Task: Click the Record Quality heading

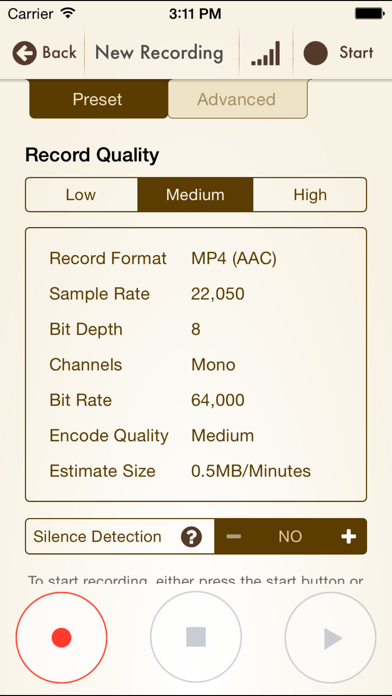Action: [92, 155]
